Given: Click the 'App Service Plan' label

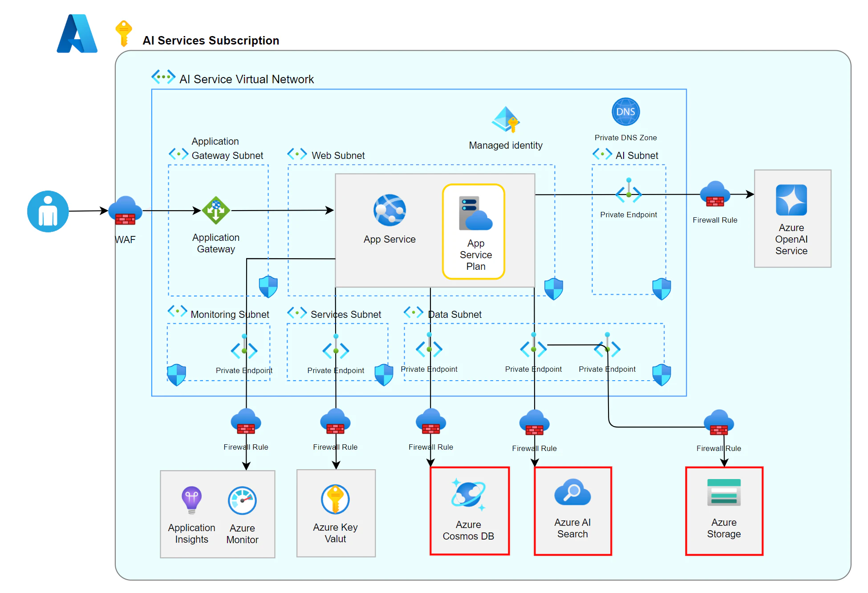Looking at the screenshot, I should coord(476,255).
